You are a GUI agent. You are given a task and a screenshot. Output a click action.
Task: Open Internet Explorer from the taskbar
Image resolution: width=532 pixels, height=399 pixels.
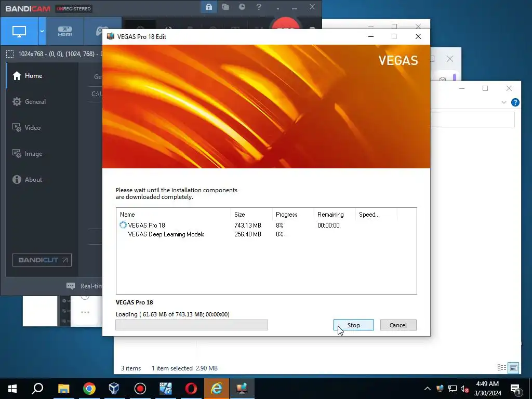[217, 389]
